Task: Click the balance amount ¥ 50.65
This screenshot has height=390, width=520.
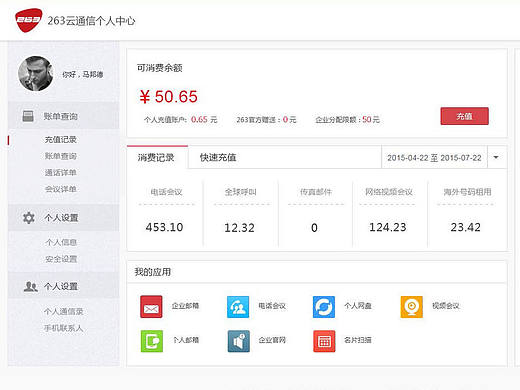Action: coord(168,97)
